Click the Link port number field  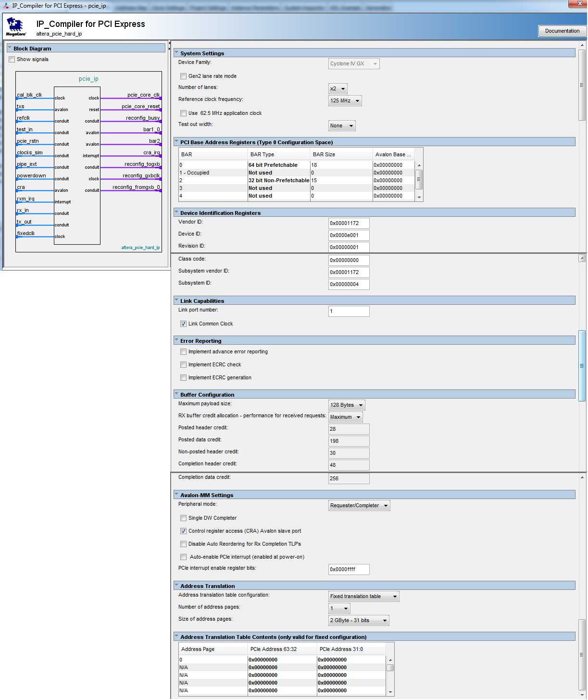(x=349, y=312)
